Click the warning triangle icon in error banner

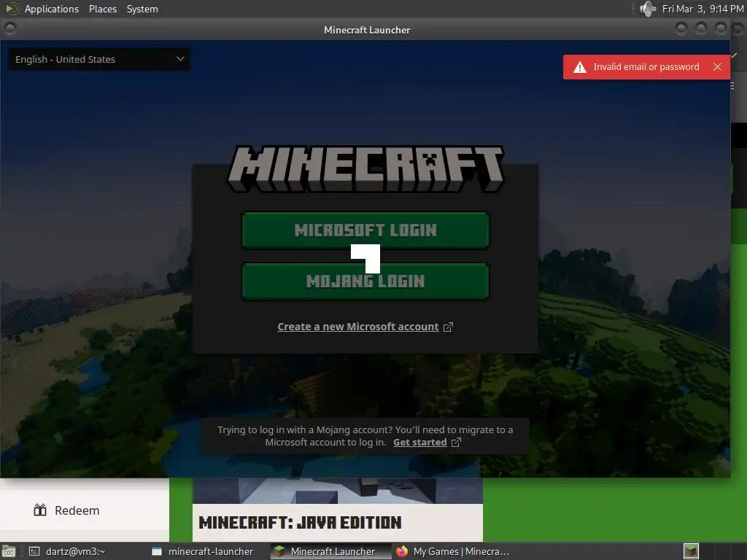pos(580,67)
